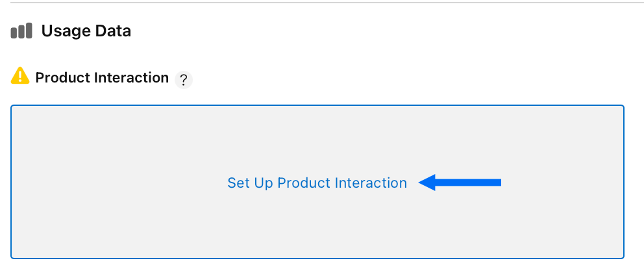Click the tallest bar of the chart icon

(29, 31)
